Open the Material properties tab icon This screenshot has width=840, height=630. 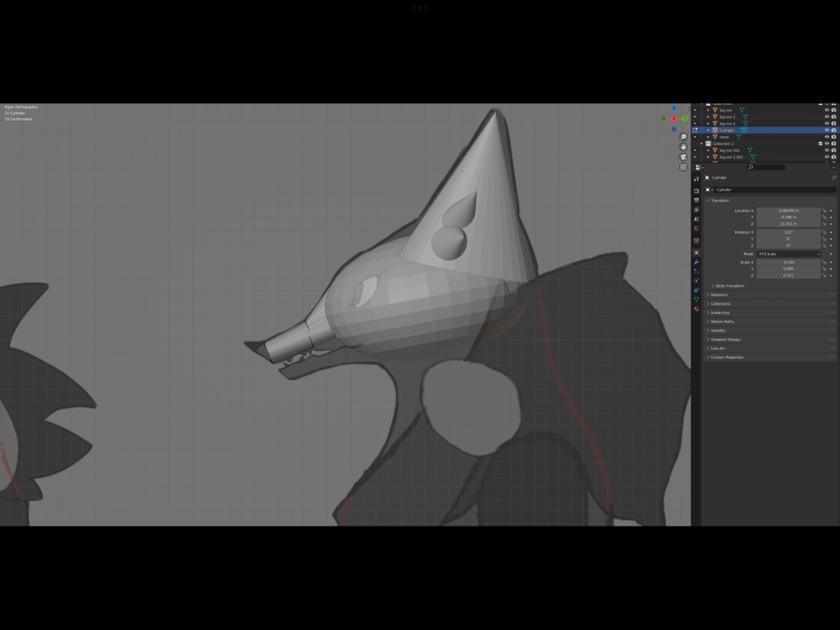tap(696, 309)
